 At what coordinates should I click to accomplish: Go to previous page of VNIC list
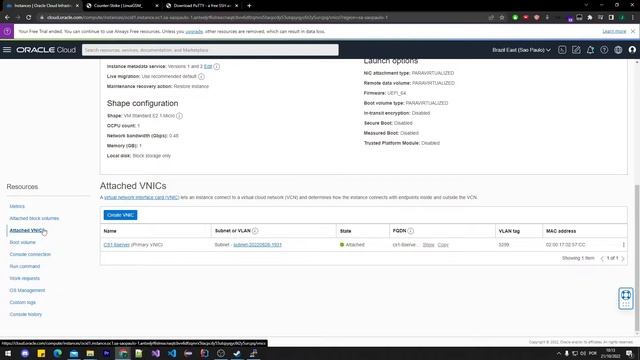602,258
